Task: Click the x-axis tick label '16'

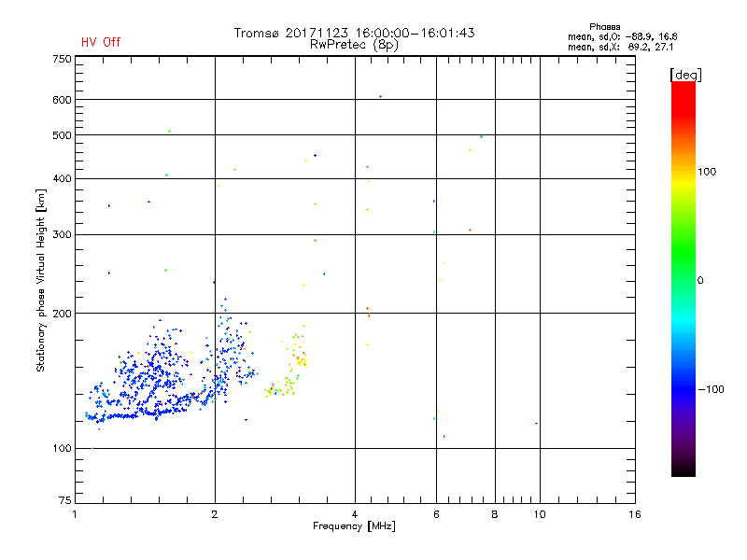Action: pyautogui.click(x=635, y=514)
